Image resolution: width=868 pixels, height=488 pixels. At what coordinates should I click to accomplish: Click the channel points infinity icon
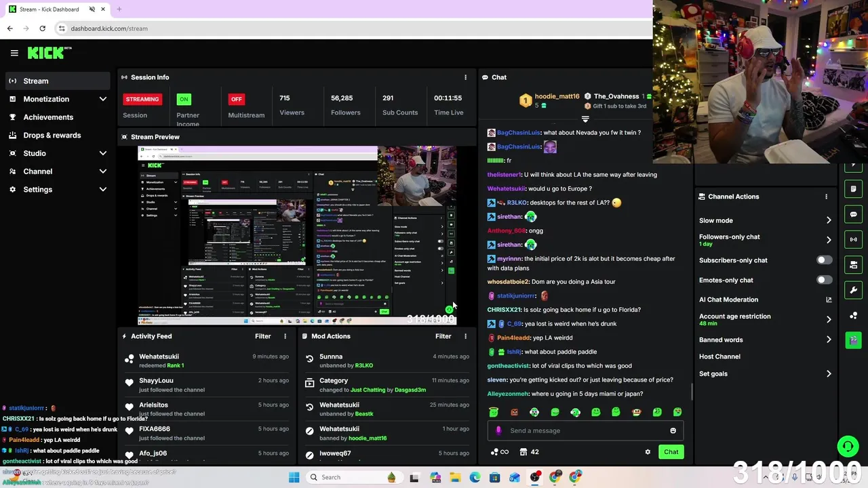pos(500,452)
